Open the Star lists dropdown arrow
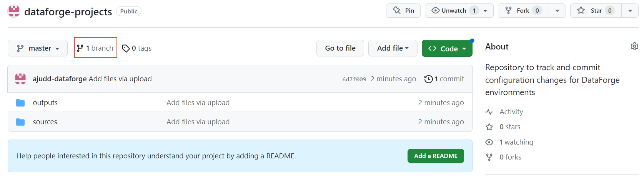 pos(630,11)
